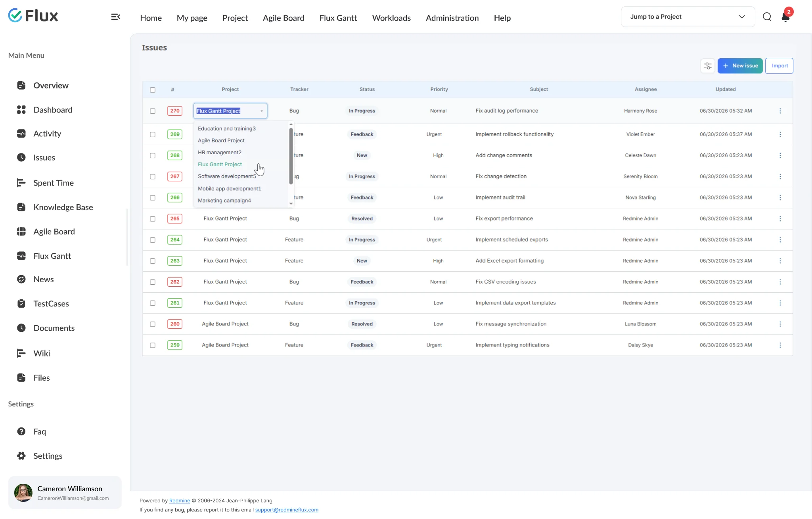Viewport: 812px width, 519px height.
Task: Click the TestCases sidebar icon
Action: 21,303
